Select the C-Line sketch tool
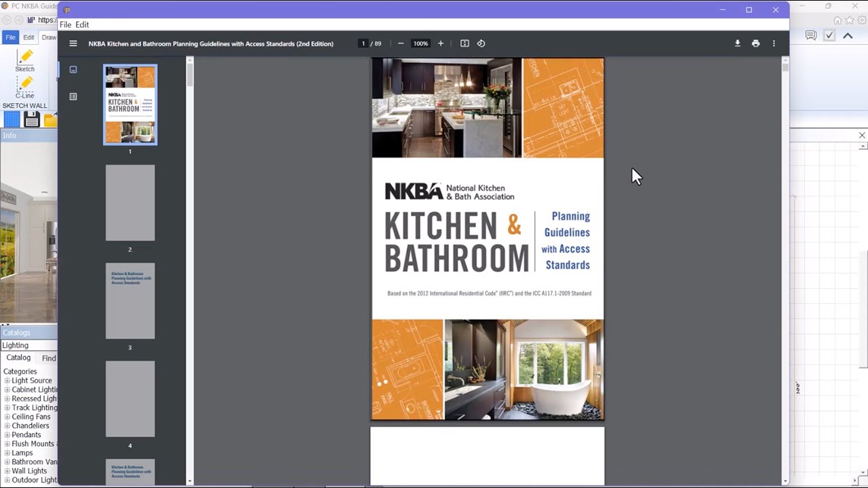868x488 pixels. pos(25,87)
